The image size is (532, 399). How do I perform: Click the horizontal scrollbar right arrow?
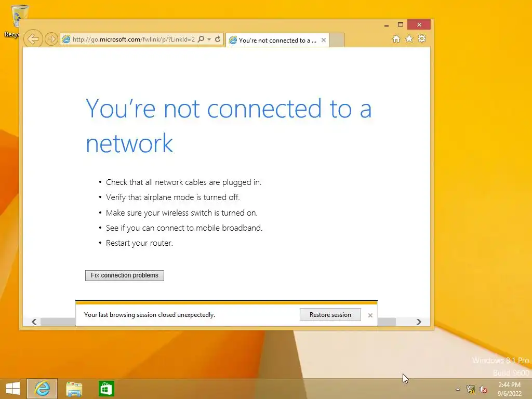(419, 322)
